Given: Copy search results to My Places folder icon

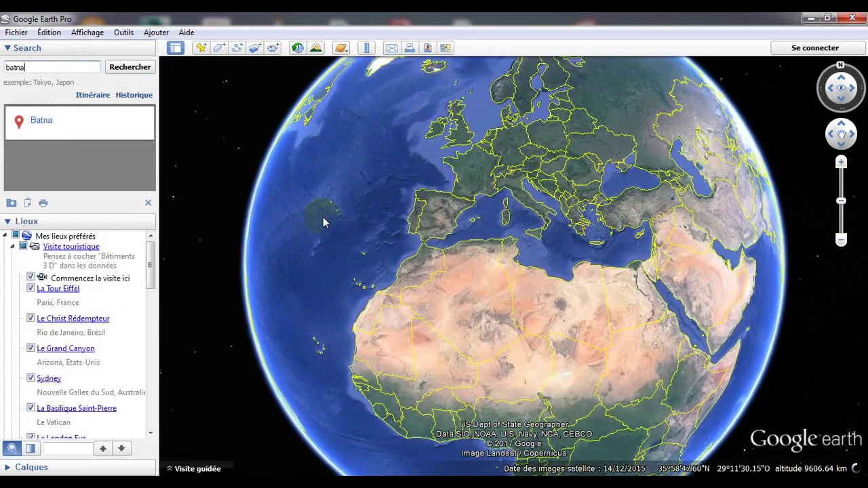Looking at the screenshot, I should coord(12,203).
